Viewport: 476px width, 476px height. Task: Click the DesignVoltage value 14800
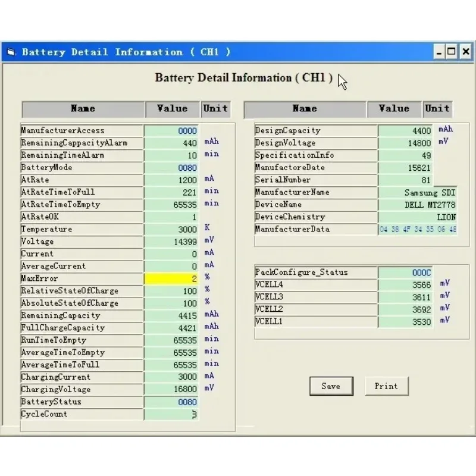pyautogui.click(x=406, y=143)
